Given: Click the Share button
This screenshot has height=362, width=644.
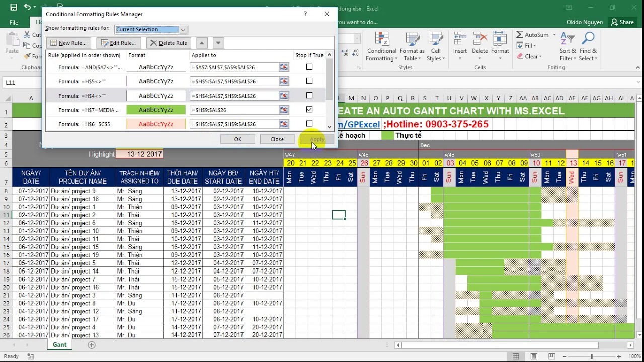Looking at the screenshot, I should 622,22.
